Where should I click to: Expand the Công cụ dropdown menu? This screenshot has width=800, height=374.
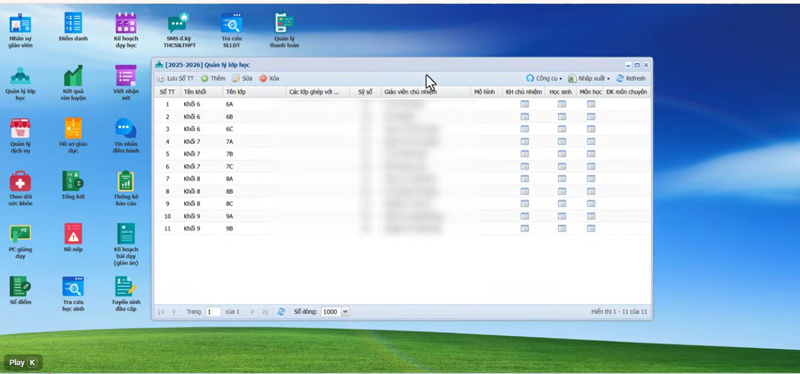coord(544,79)
